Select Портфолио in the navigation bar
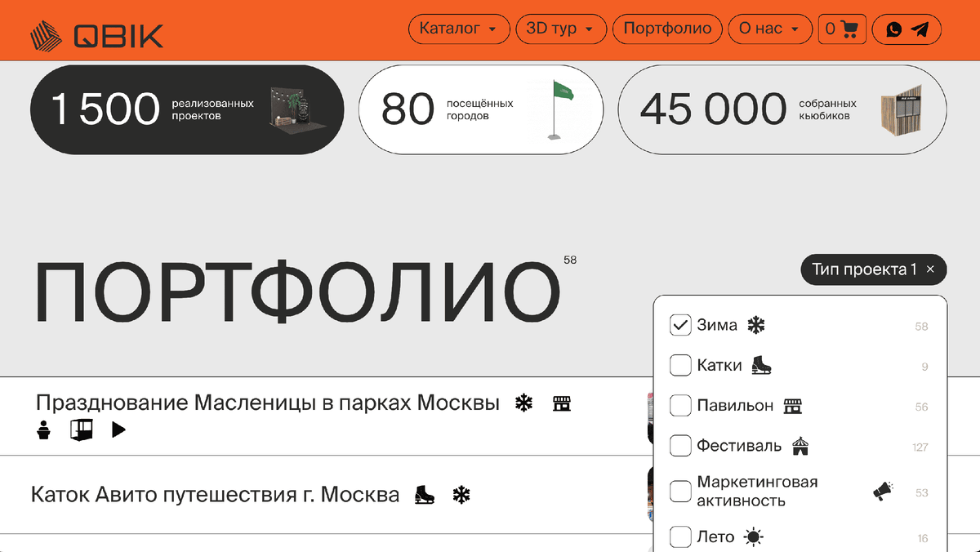Viewport: 980px width, 552px height. coord(667,29)
